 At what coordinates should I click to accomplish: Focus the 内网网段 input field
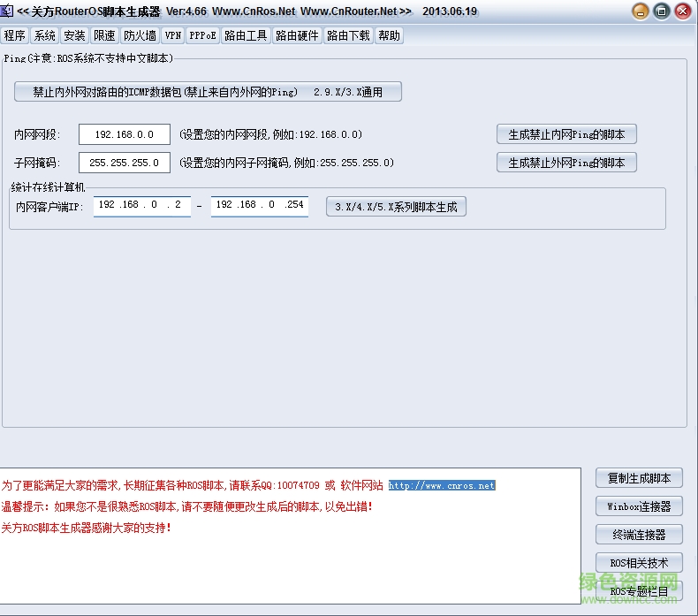(125, 134)
